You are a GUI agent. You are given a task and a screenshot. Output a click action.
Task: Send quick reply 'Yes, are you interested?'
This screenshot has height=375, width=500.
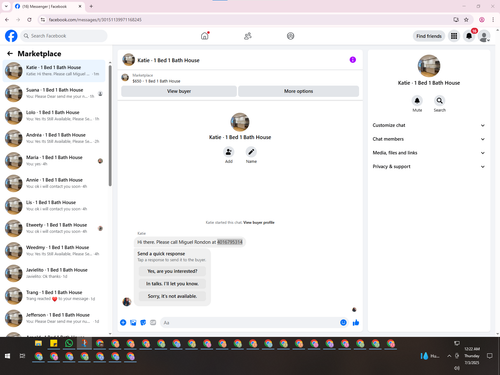172,271
